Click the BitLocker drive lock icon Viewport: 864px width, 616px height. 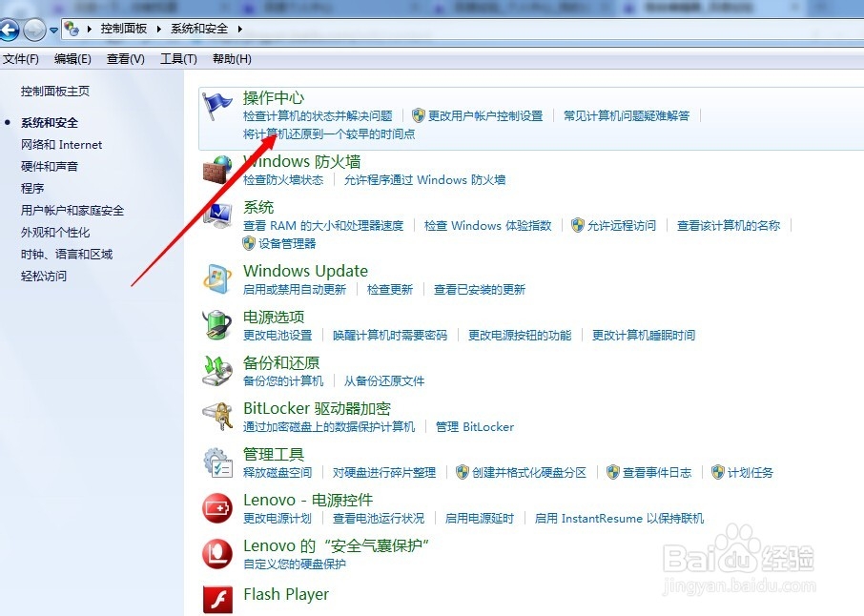(x=217, y=416)
